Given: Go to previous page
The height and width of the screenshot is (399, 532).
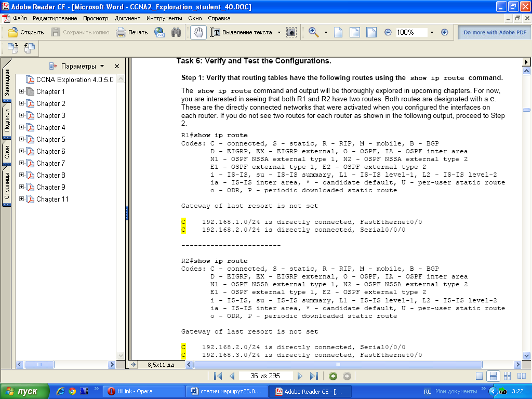Looking at the screenshot, I should 232,376.
